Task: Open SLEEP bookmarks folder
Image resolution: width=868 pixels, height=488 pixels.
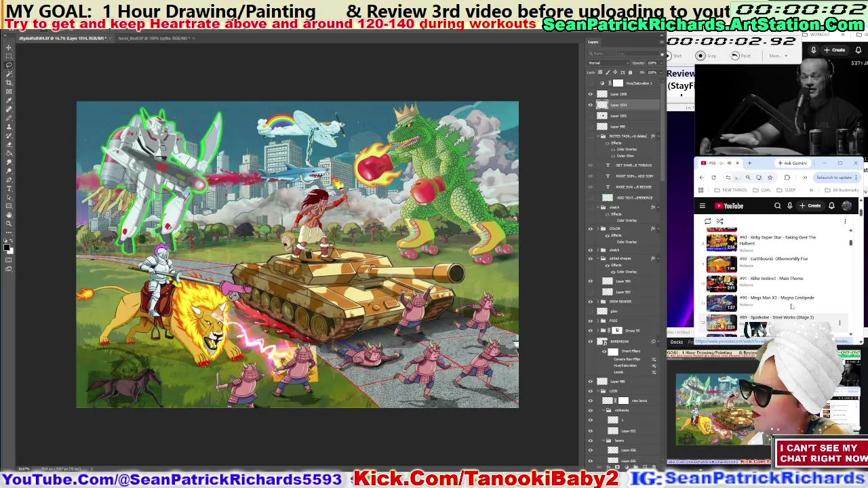Action: [x=787, y=190]
